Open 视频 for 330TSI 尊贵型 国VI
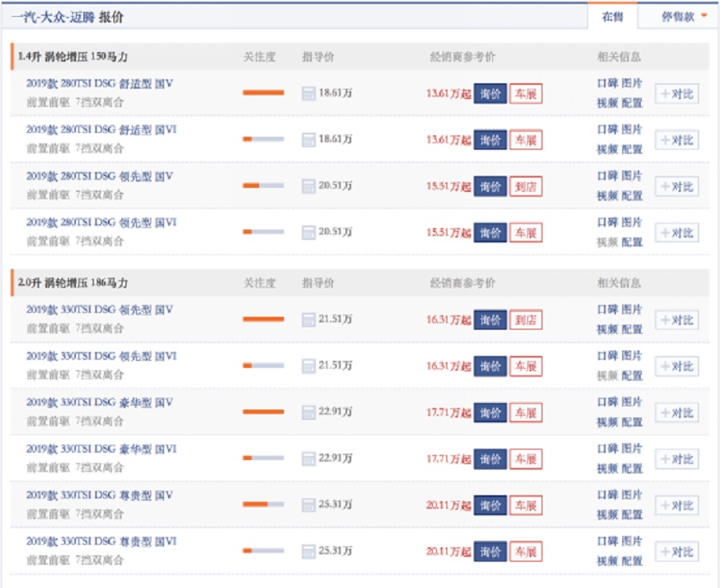 click(x=607, y=562)
